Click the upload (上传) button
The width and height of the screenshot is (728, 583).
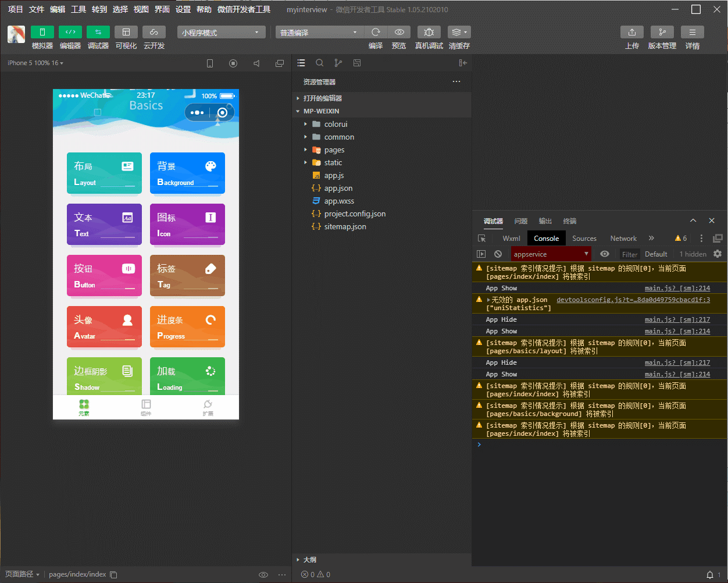tap(632, 32)
